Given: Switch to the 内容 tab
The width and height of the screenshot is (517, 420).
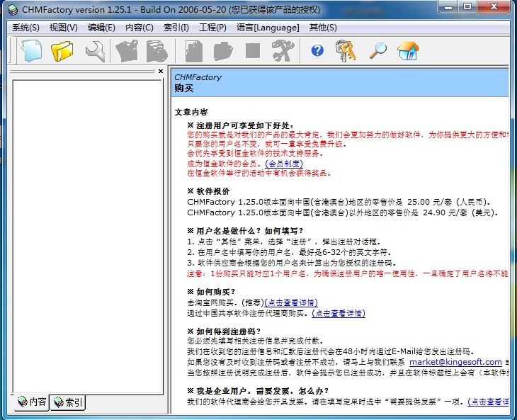Looking at the screenshot, I should point(32,402).
